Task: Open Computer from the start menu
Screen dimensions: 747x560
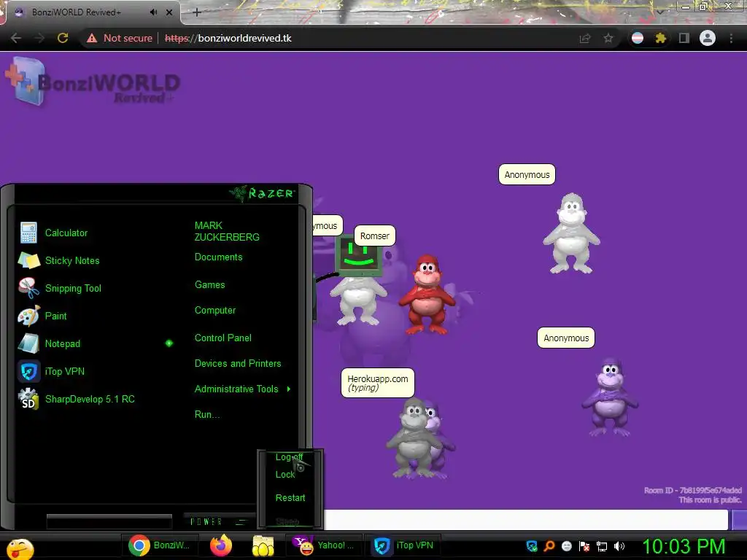Action: tap(215, 311)
